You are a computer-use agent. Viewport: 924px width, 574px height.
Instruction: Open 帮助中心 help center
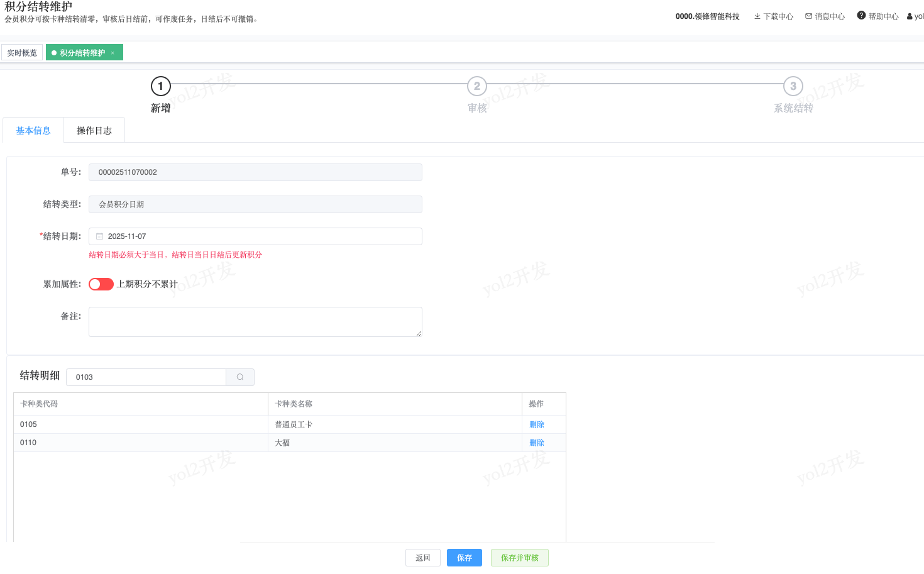pyautogui.click(x=877, y=16)
